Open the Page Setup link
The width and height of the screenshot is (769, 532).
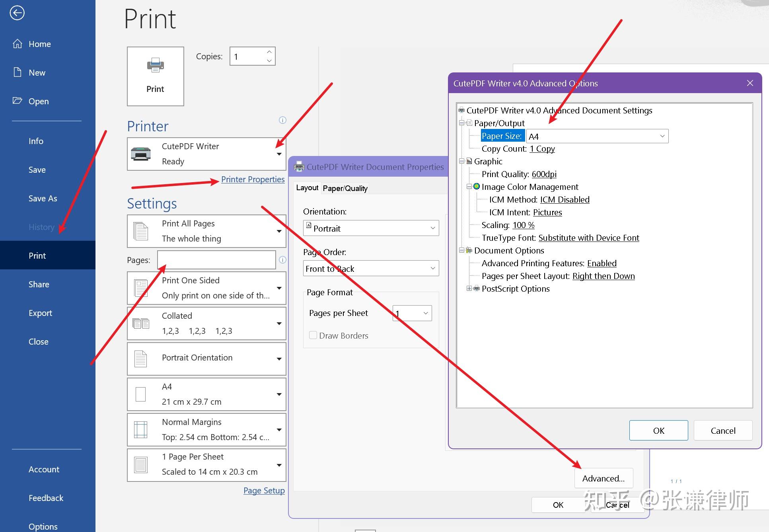point(264,491)
